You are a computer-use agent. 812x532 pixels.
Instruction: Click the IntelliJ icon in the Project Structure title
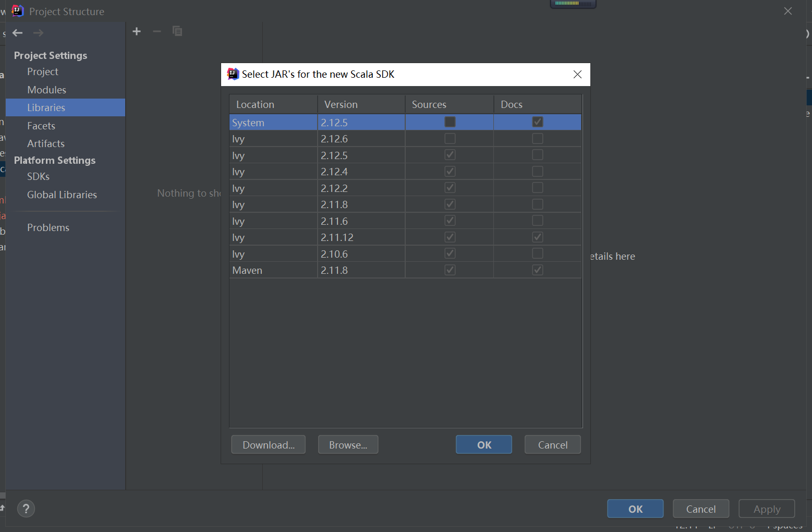[x=17, y=10]
